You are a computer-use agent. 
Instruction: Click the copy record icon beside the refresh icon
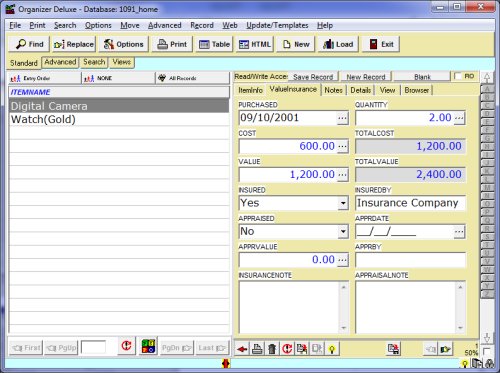[x=302, y=349]
